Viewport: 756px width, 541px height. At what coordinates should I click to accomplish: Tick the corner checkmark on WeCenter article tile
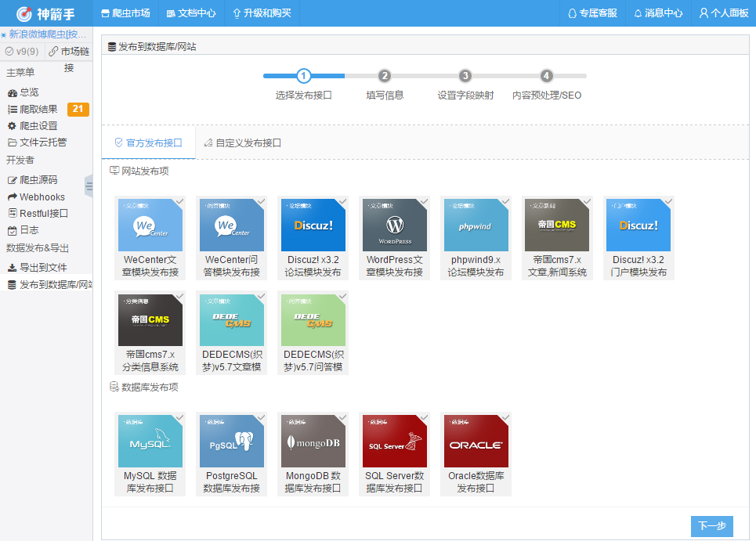(179, 202)
